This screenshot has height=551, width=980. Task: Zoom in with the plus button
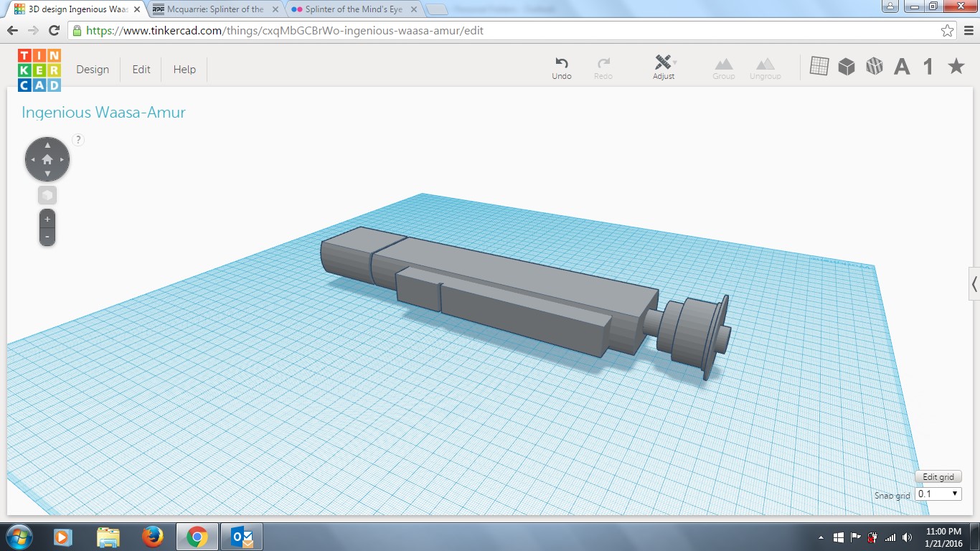point(47,219)
